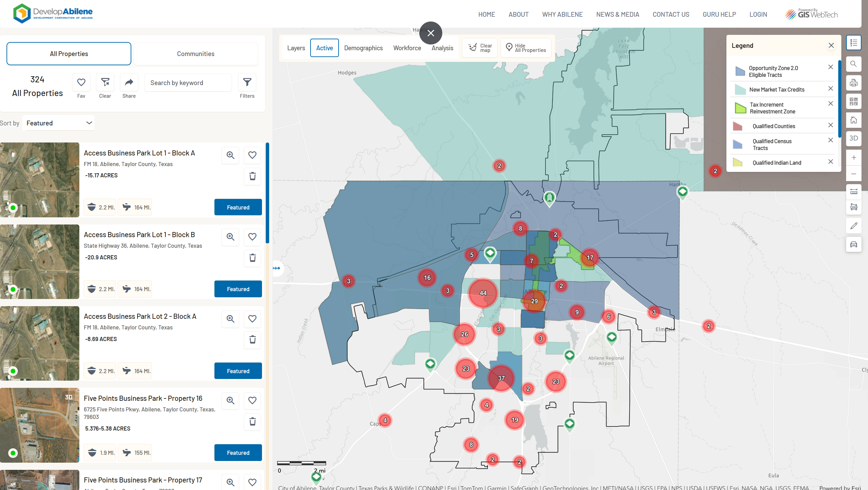Go to HOME page

[x=486, y=14]
